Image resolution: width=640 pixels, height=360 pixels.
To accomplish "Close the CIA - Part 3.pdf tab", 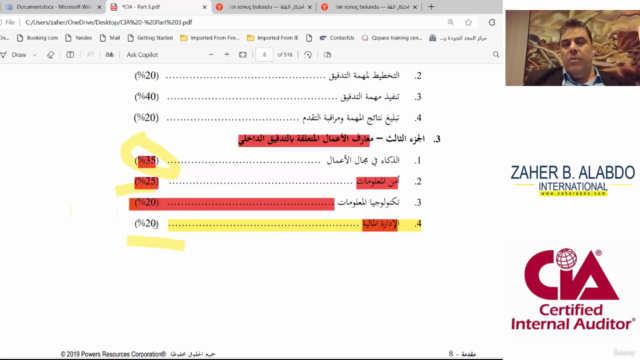I will click(x=204, y=7).
